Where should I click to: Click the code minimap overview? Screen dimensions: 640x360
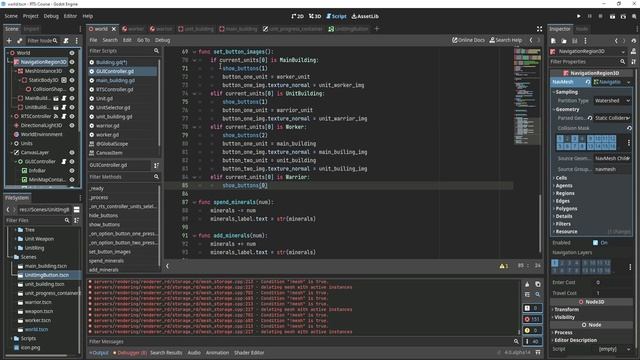click(x=527, y=96)
